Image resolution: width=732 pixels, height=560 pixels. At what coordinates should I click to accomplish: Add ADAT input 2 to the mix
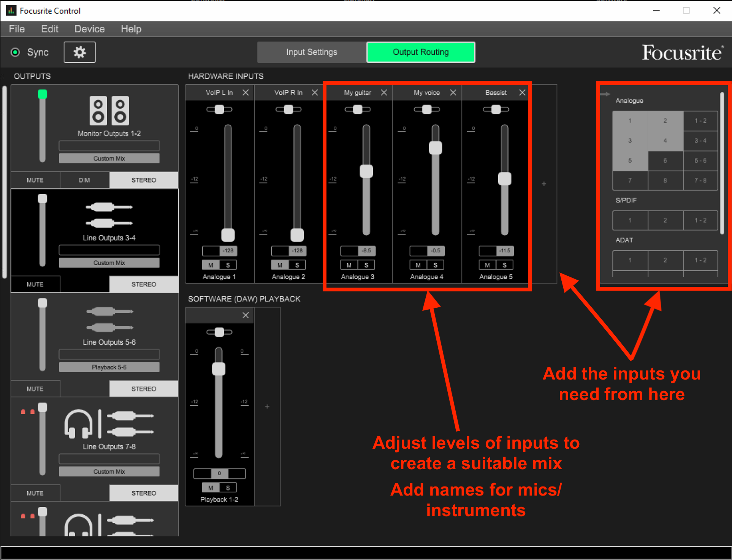point(665,260)
